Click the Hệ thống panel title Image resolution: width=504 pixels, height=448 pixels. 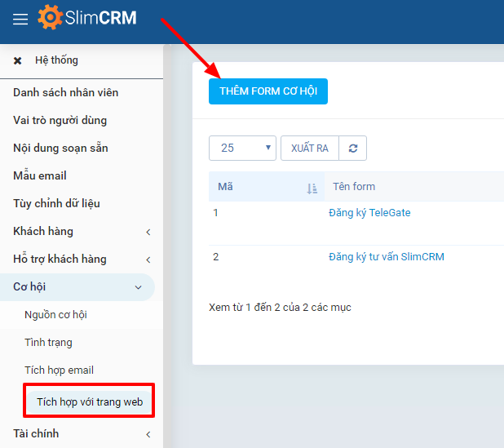(56, 60)
